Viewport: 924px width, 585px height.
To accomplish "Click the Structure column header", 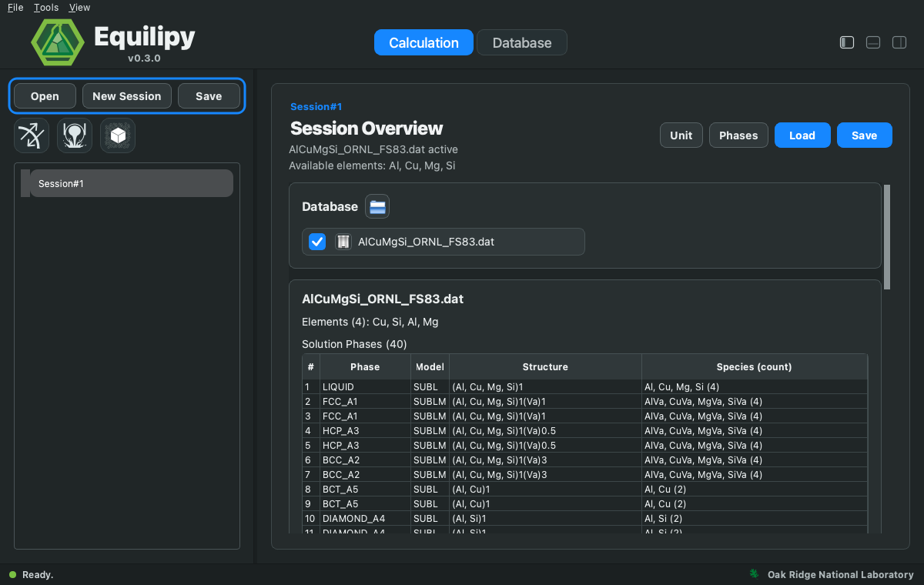I will [x=545, y=366].
